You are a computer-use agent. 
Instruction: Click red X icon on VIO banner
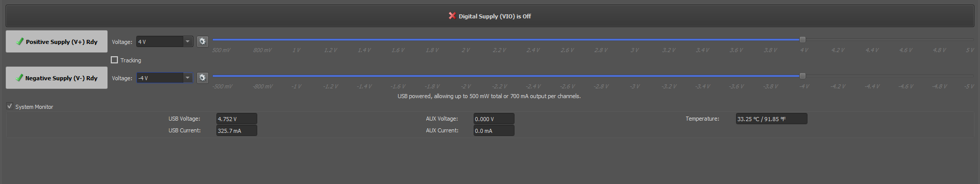point(452,16)
